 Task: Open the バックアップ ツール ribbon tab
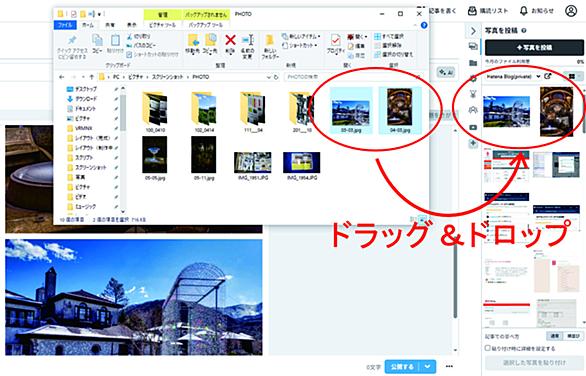point(206,25)
